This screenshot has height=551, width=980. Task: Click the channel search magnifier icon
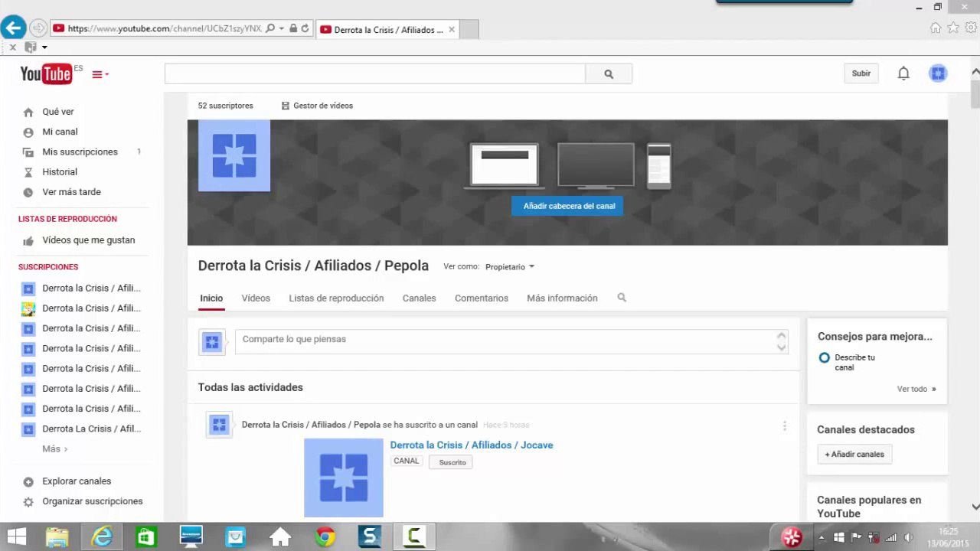(622, 298)
